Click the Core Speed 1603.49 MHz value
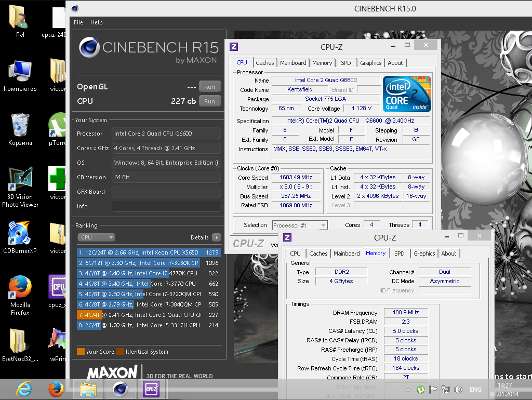Screen dimensions: 532x400 click(296, 178)
